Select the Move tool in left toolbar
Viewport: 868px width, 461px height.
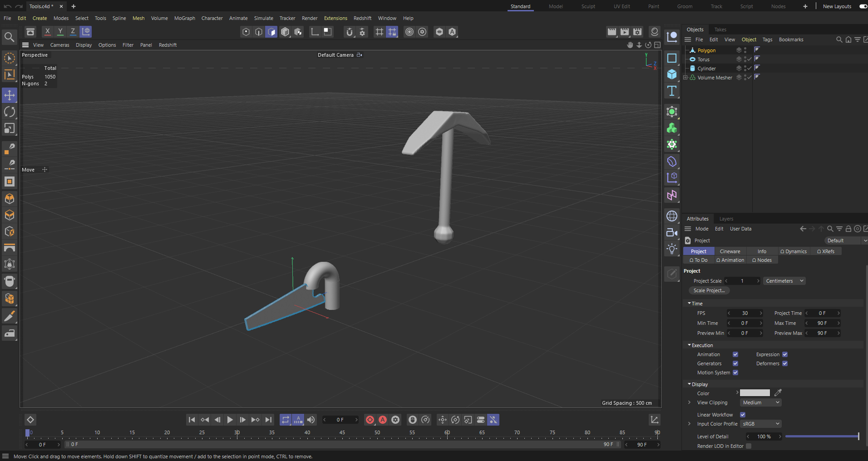pyautogui.click(x=10, y=95)
